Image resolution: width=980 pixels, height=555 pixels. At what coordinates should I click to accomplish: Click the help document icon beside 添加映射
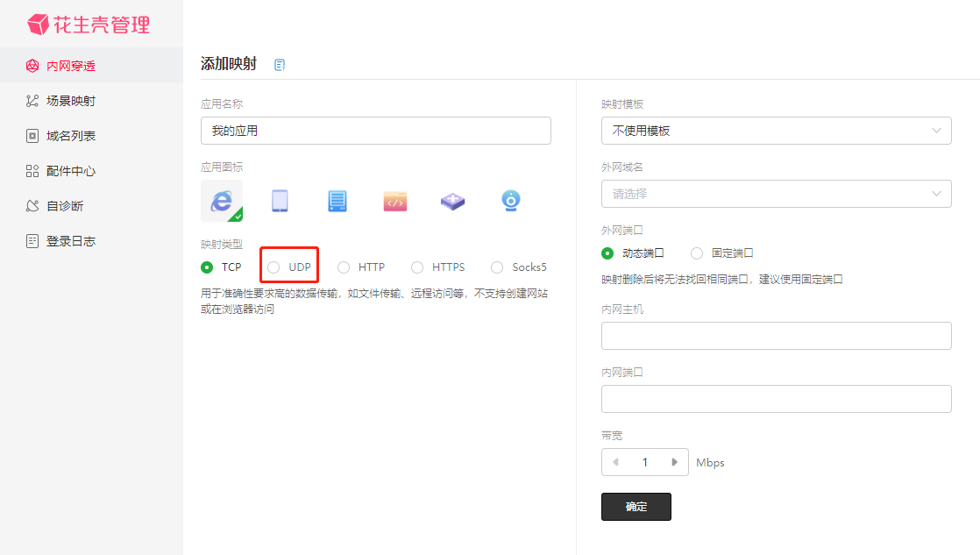[x=280, y=64]
